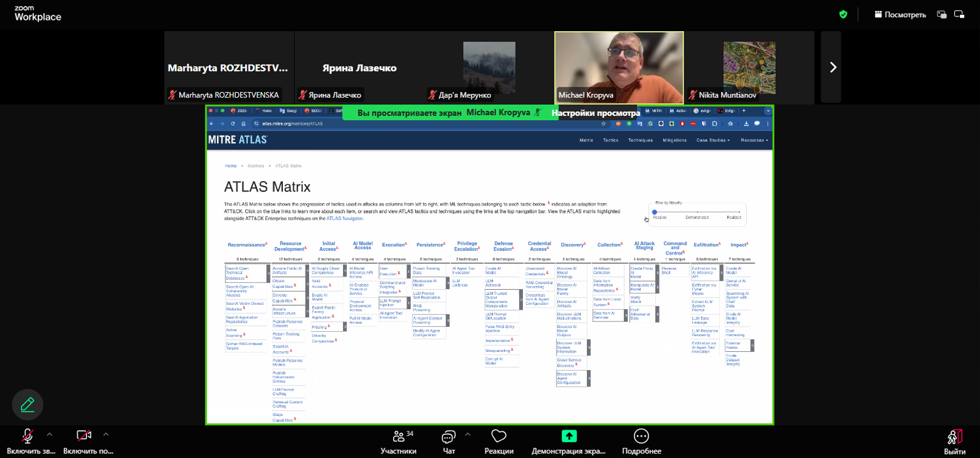This screenshot has height=458, width=980.
Task: Select Techniques in ATLAS navigation bar
Action: (641, 140)
